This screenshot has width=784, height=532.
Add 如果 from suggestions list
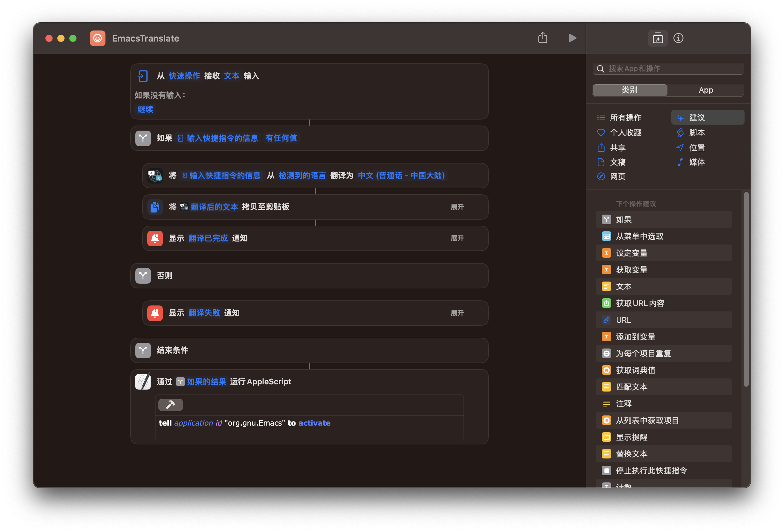tap(664, 219)
